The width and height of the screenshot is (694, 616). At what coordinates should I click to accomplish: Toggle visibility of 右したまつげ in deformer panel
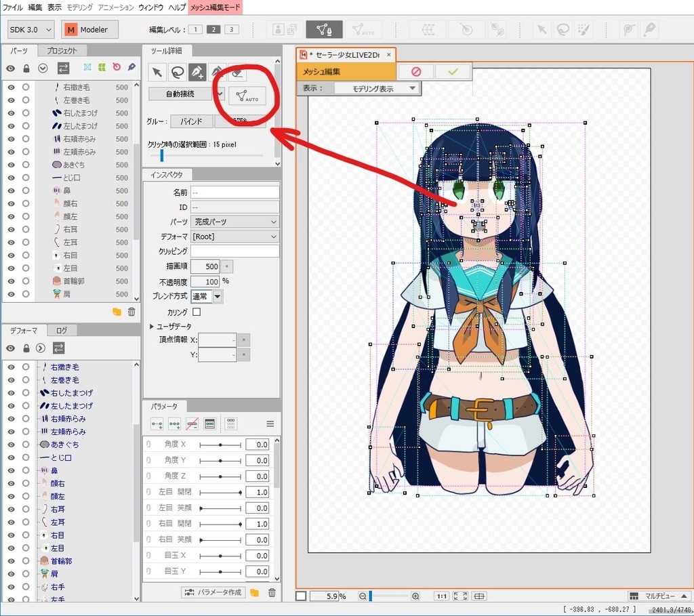click(11, 392)
